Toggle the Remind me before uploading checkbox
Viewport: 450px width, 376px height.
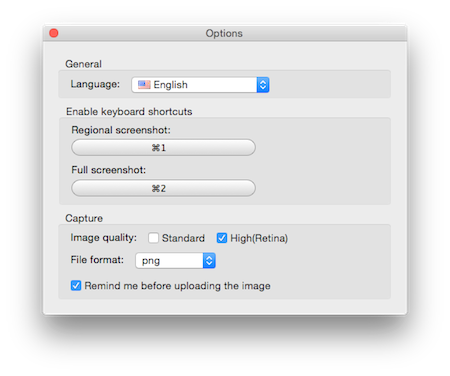point(76,286)
